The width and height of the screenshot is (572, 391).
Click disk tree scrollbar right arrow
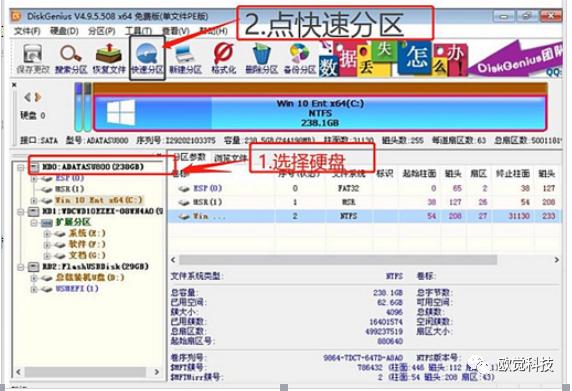point(156,372)
